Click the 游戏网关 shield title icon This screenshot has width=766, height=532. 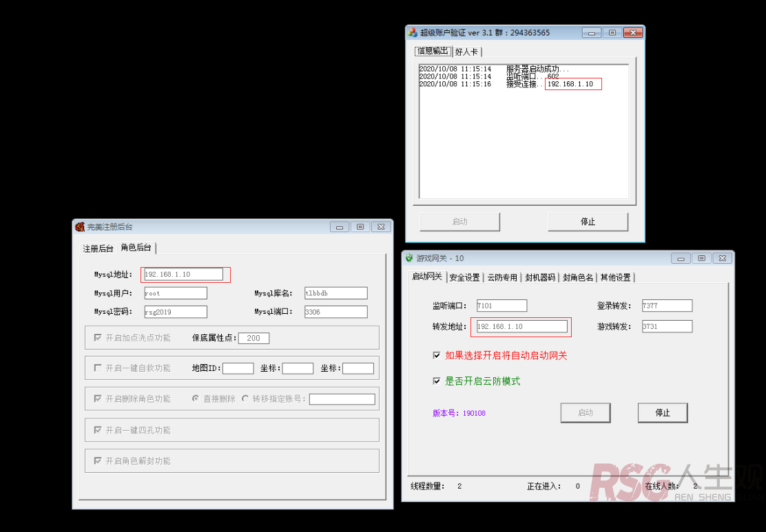tap(409, 258)
